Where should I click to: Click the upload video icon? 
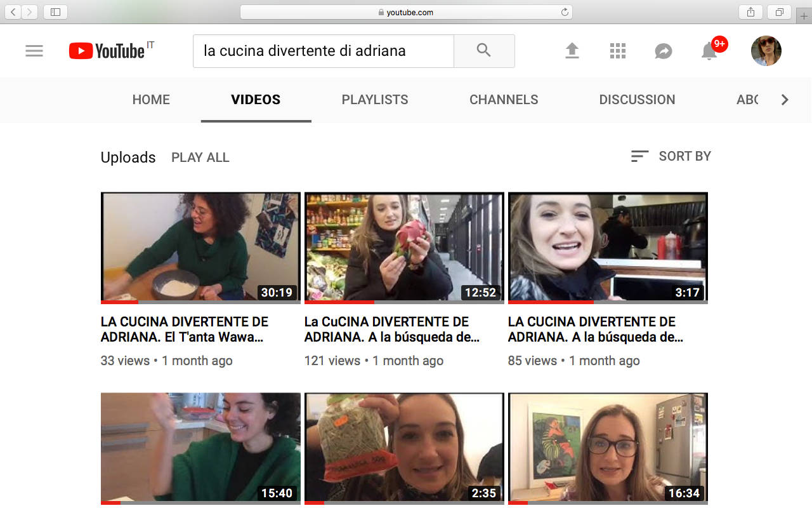[x=572, y=51]
